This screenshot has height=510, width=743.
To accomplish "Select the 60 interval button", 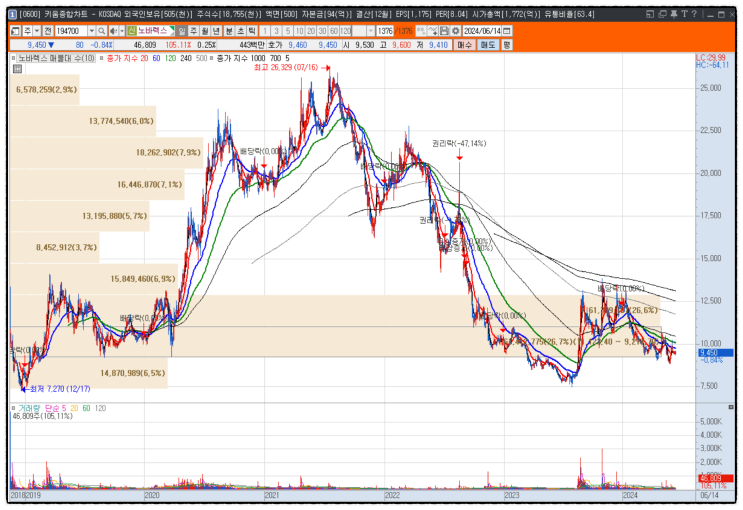I will pos(334,31).
